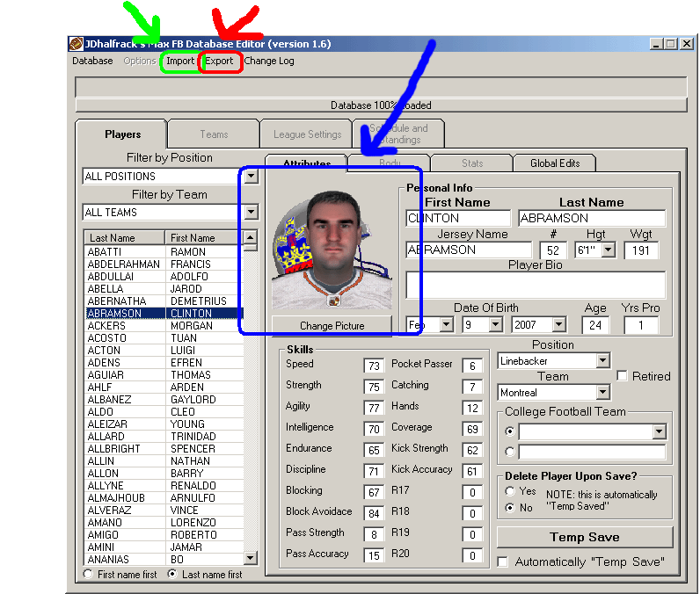Open the birth year 2007 dropdown

[x=558, y=324]
